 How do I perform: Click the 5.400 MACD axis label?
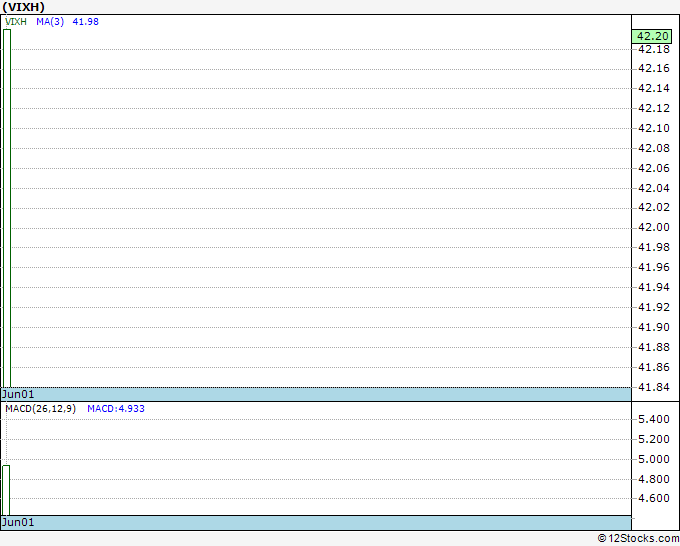coord(654,419)
